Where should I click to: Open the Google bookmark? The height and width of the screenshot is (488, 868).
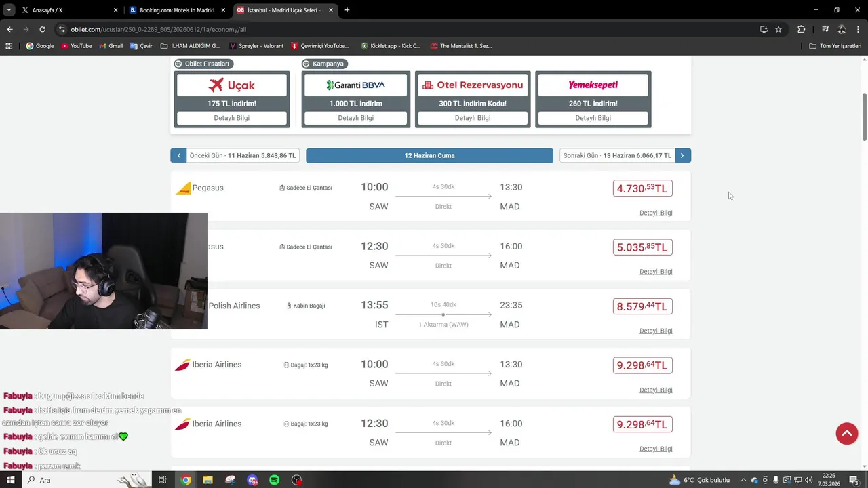(40, 46)
